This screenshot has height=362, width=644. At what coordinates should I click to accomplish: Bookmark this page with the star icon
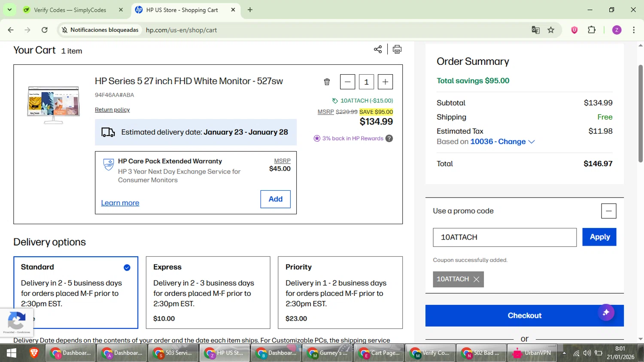(551, 30)
